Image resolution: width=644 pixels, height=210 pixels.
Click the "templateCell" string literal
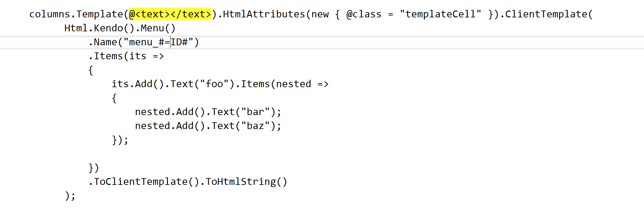click(x=440, y=14)
